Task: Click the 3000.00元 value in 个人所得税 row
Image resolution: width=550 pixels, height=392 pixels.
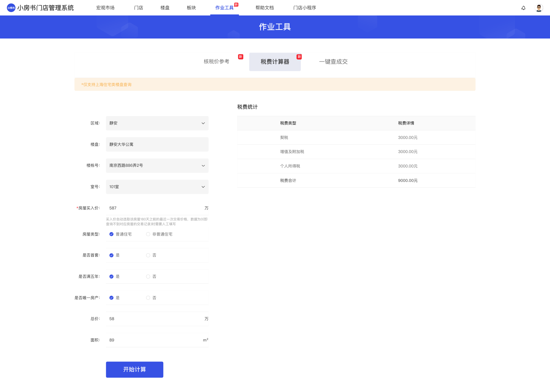Action: point(408,166)
